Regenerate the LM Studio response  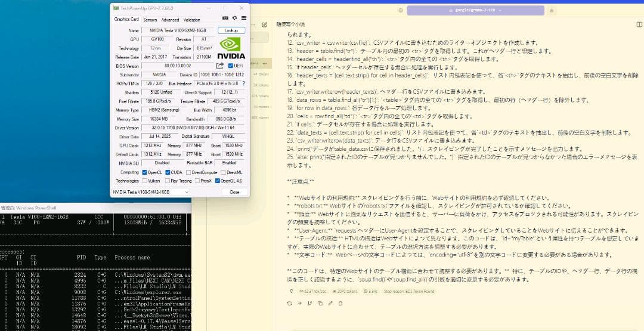click(x=290, y=303)
